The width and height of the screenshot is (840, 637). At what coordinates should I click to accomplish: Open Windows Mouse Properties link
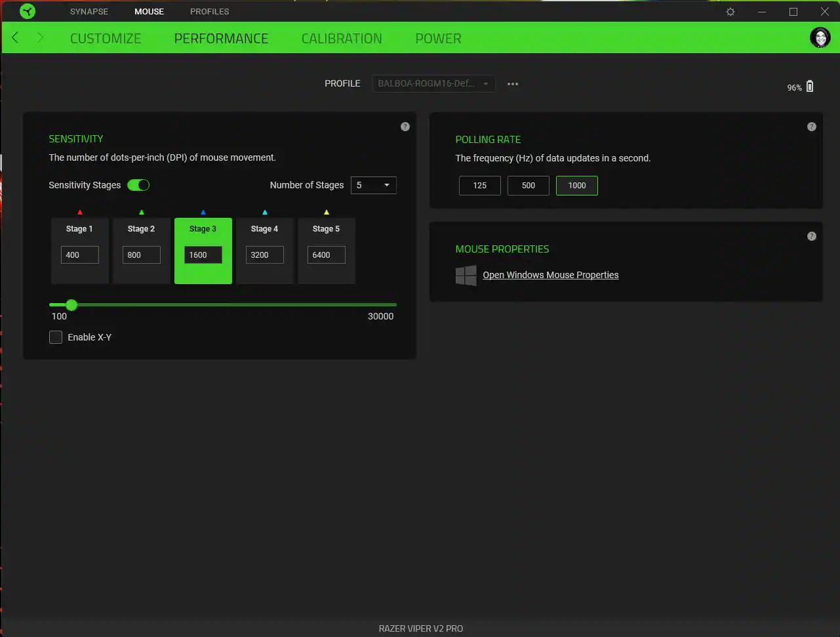pos(550,275)
